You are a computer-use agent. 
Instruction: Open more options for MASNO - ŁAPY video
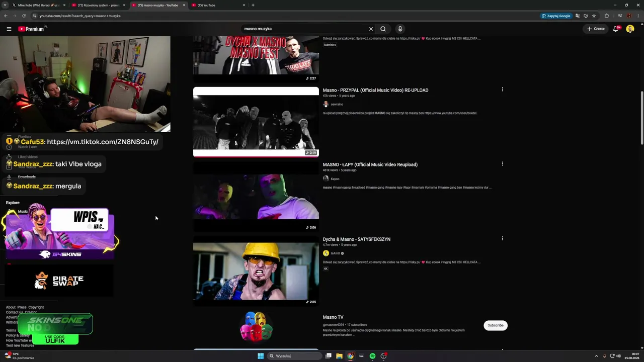[502, 164]
